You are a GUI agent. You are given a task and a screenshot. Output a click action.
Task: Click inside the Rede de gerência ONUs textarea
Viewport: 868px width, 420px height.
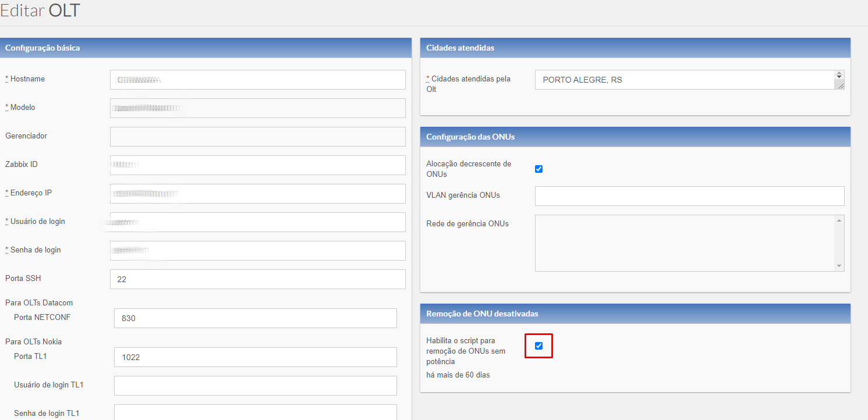[x=684, y=243]
